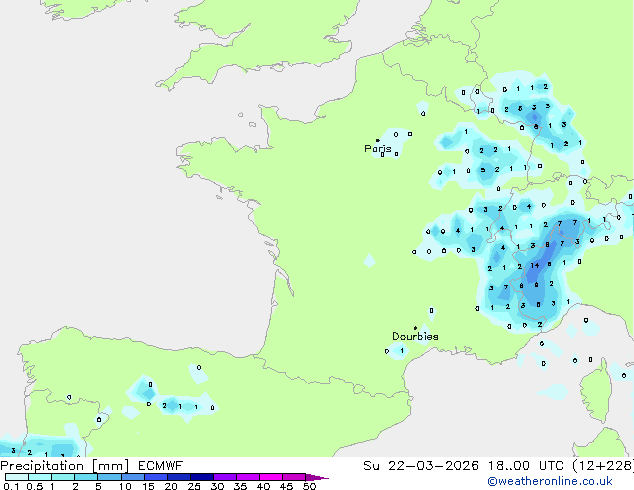Select the 2–5 mm light blue legend swatch
The image size is (634, 490).
pyautogui.click(x=86, y=477)
